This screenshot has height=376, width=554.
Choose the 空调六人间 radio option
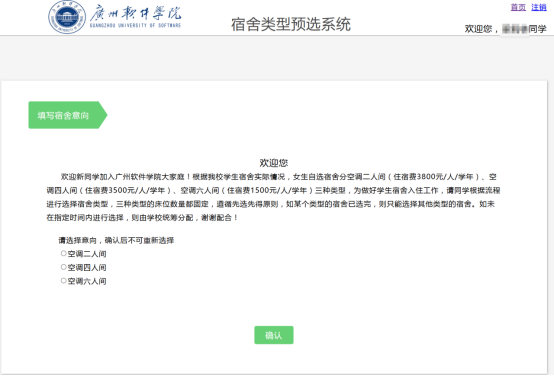coord(64,281)
